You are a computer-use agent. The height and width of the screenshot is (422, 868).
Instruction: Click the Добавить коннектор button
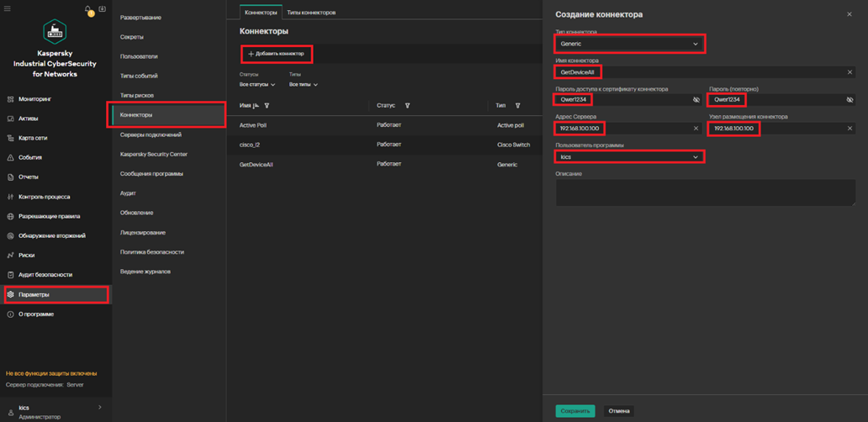point(276,54)
